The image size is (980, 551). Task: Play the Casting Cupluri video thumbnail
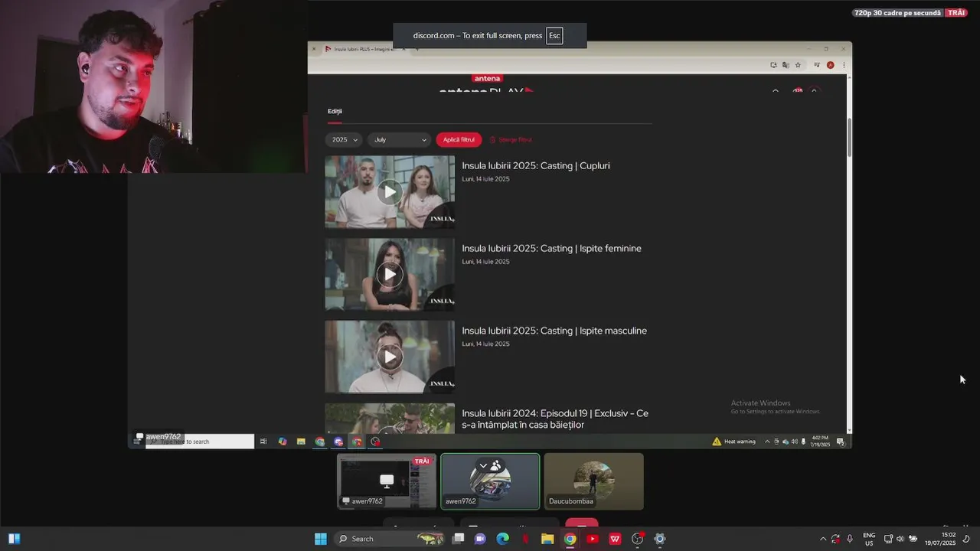390,192
